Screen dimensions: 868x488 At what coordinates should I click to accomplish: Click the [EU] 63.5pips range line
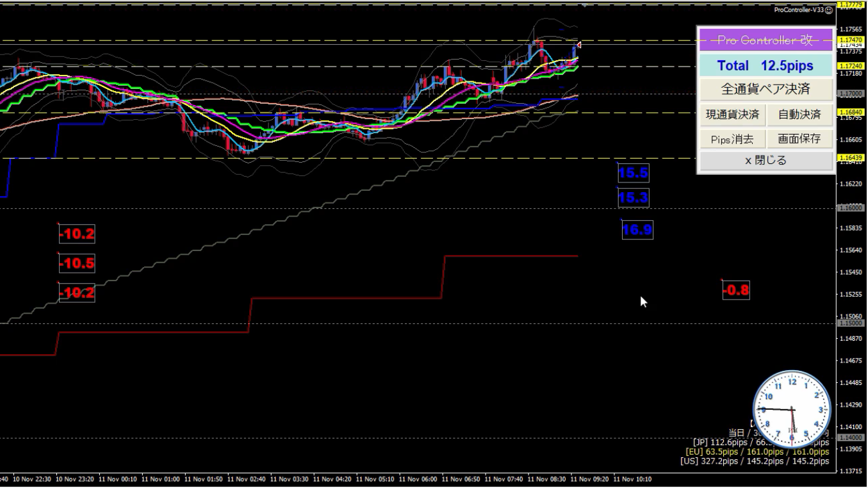[x=757, y=451]
